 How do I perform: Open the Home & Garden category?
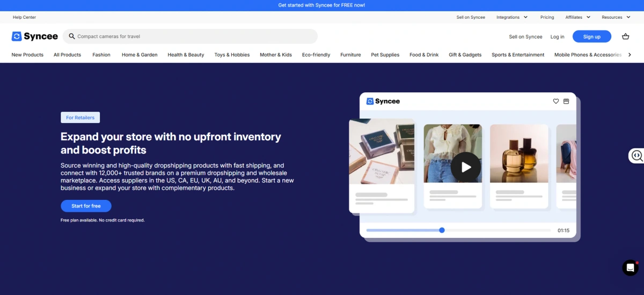(x=140, y=55)
